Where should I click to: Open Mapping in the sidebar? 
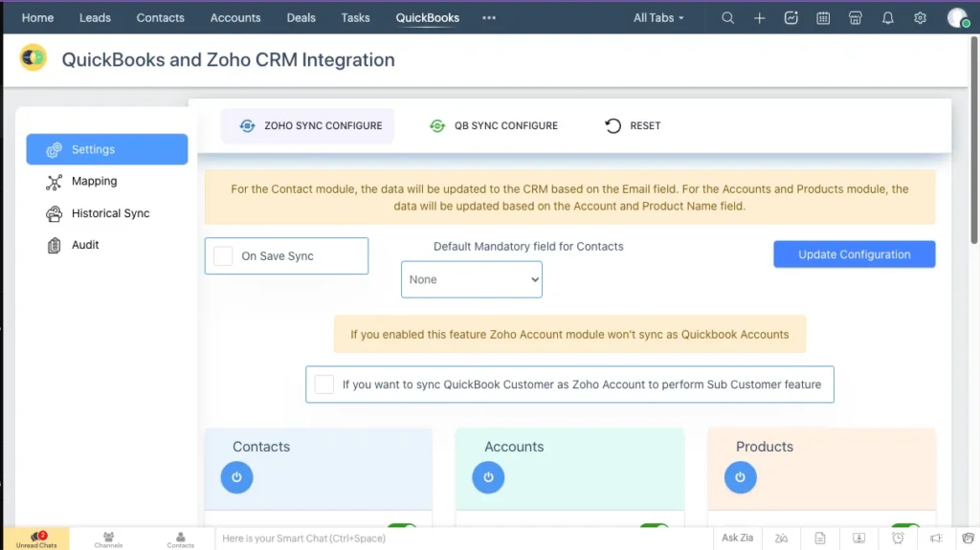82,181
